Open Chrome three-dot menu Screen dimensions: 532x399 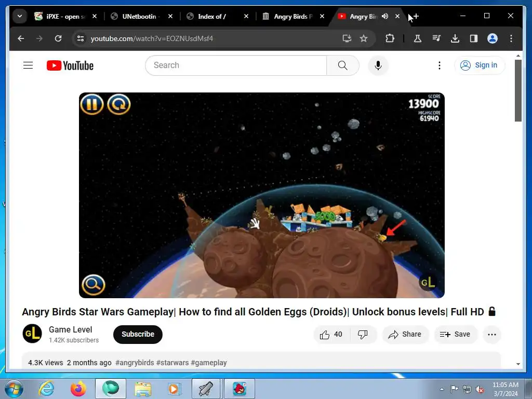(511, 38)
